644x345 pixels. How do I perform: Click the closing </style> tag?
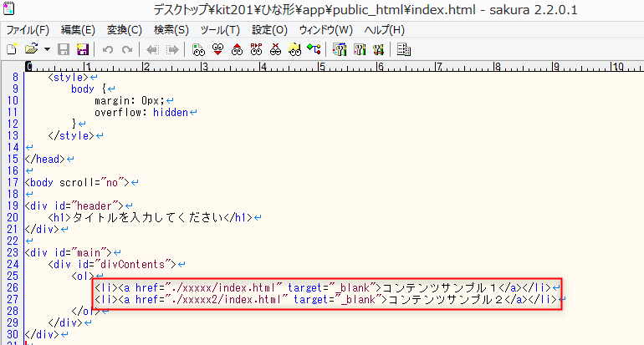click(x=71, y=136)
